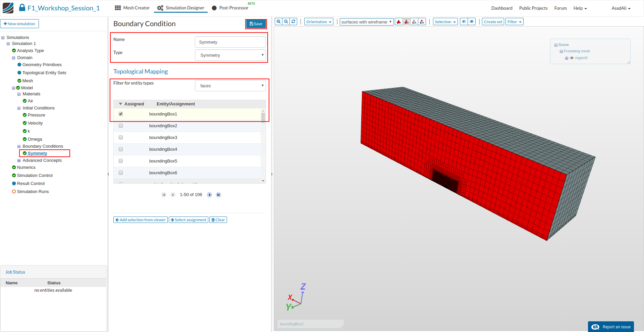Zoom in on the 3D viewer
This screenshot has height=332, width=644.
coord(279,21)
